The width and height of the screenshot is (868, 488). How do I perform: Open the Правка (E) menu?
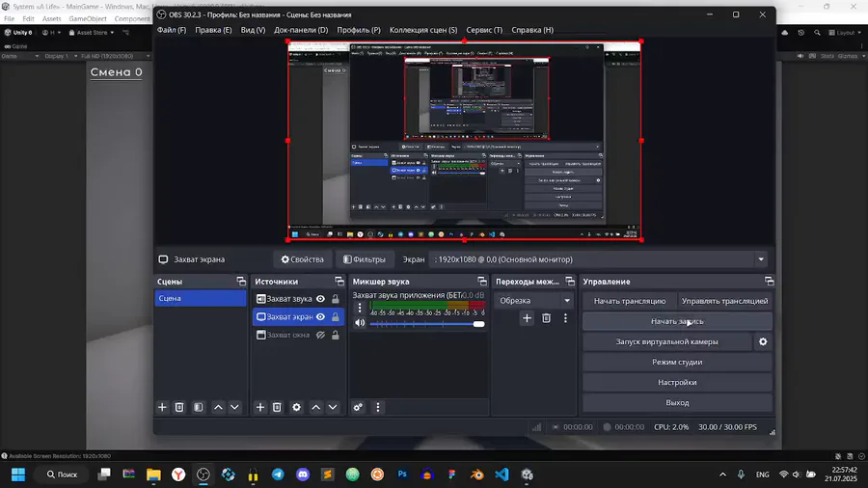coord(213,30)
